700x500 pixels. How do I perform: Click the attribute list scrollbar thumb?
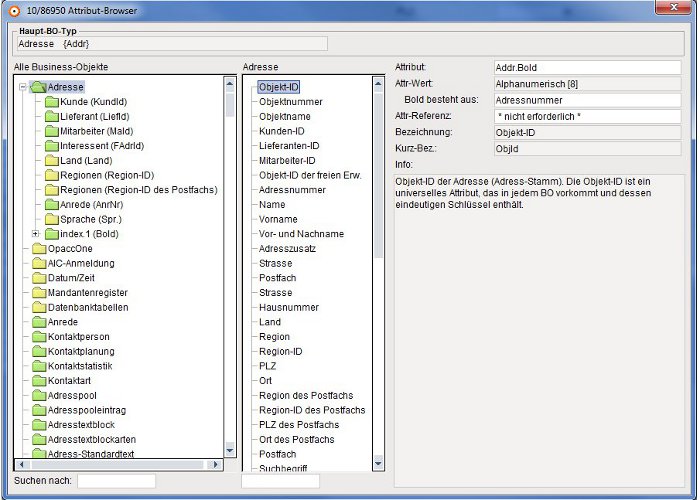(x=378, y=175)
